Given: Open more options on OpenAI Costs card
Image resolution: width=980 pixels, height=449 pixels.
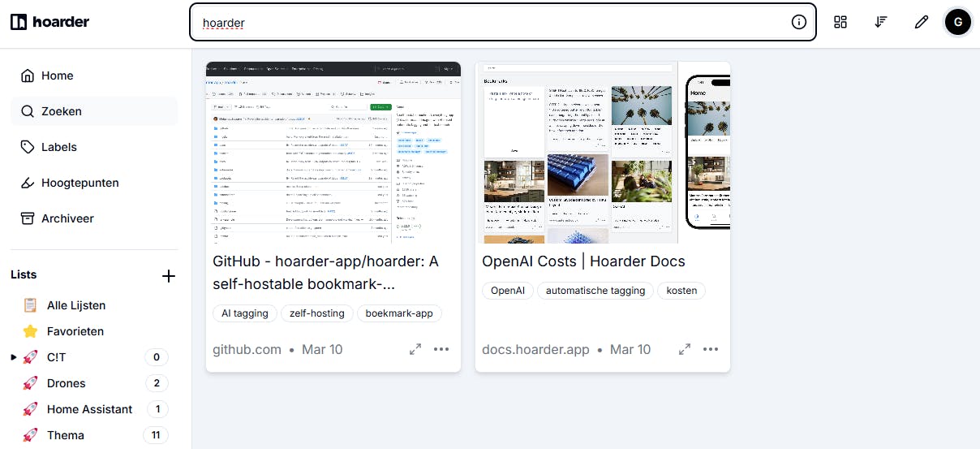Looking at the screenshot, I should [711, 349].
